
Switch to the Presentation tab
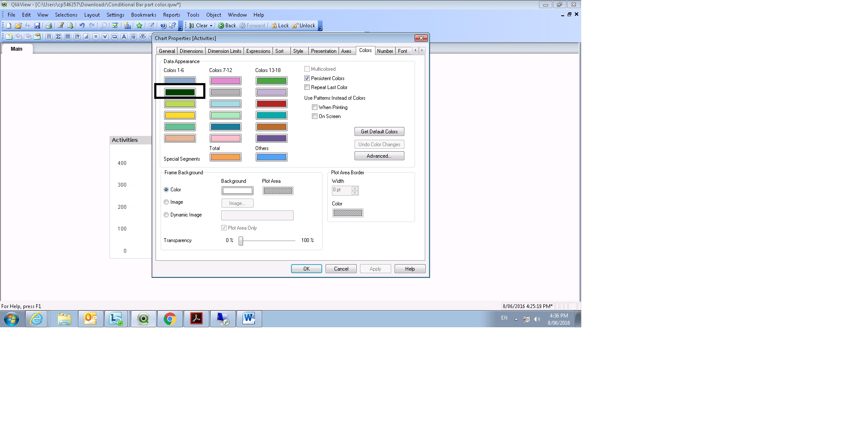[323, 51]
